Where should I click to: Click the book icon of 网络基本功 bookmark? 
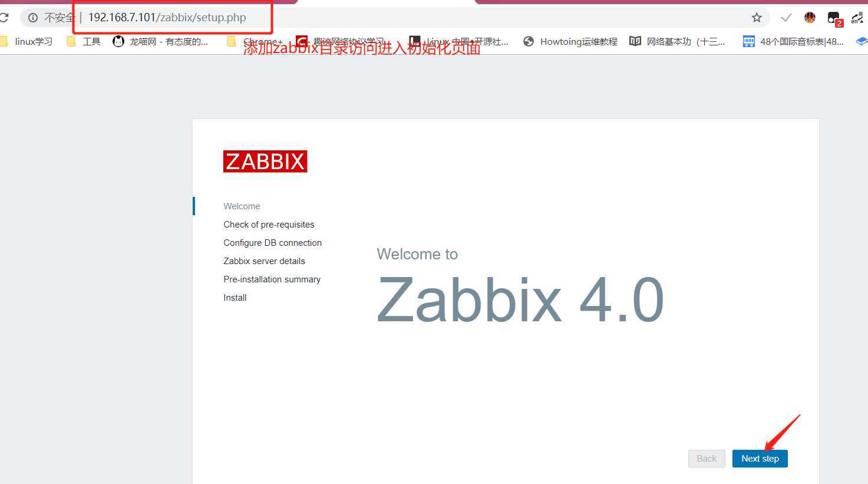[x=635, y=41]
